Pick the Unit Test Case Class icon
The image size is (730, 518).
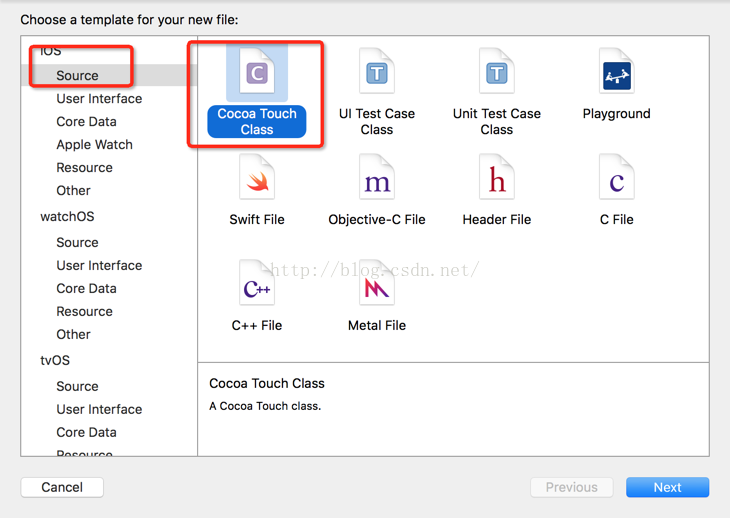[x=497, y=71]
